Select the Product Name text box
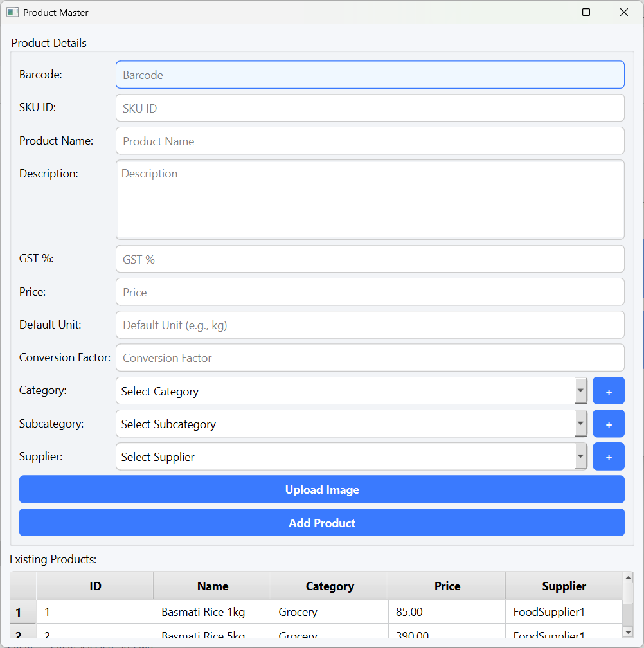644x648 pixels. (x=370, y=141)
